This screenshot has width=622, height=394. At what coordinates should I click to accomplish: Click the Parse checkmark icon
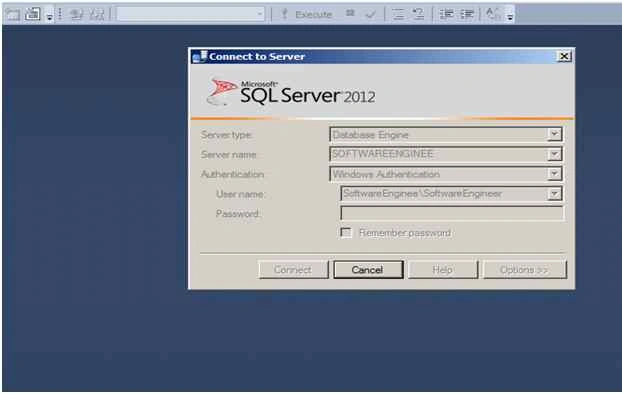tap(371, 15)
